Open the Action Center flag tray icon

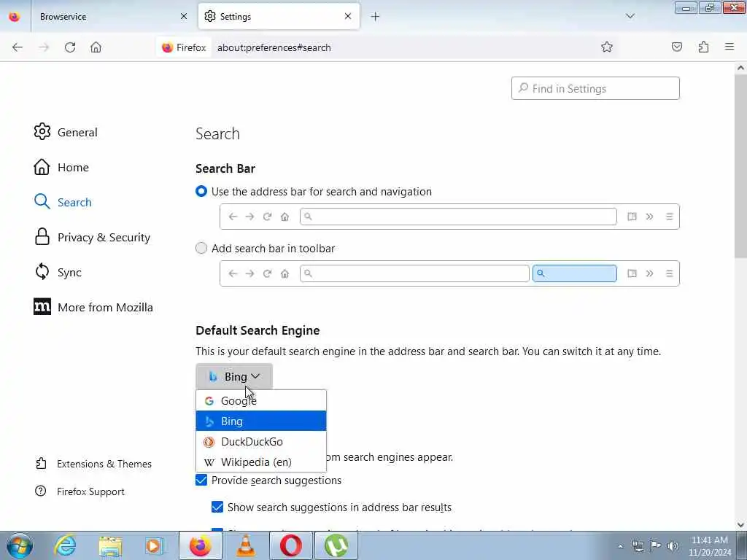[656, 546]
